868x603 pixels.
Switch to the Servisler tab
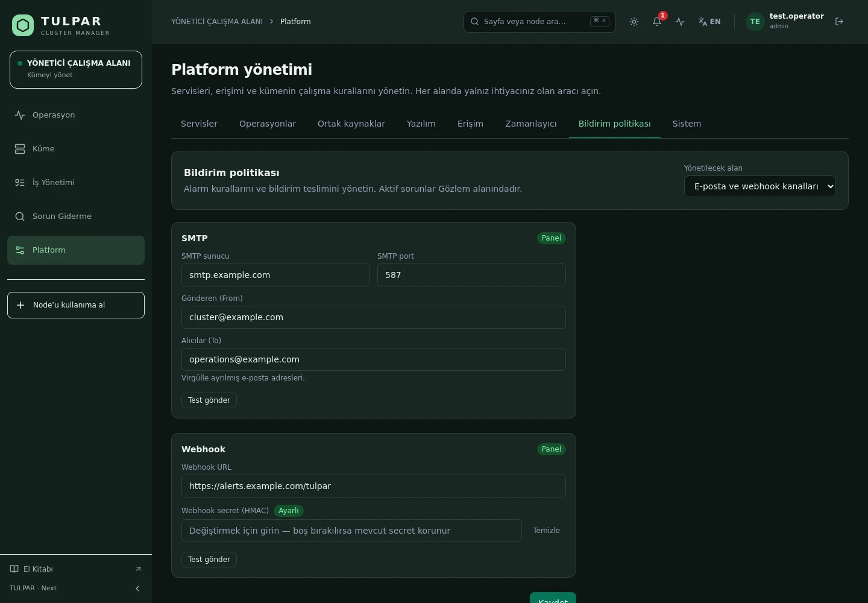199,124
